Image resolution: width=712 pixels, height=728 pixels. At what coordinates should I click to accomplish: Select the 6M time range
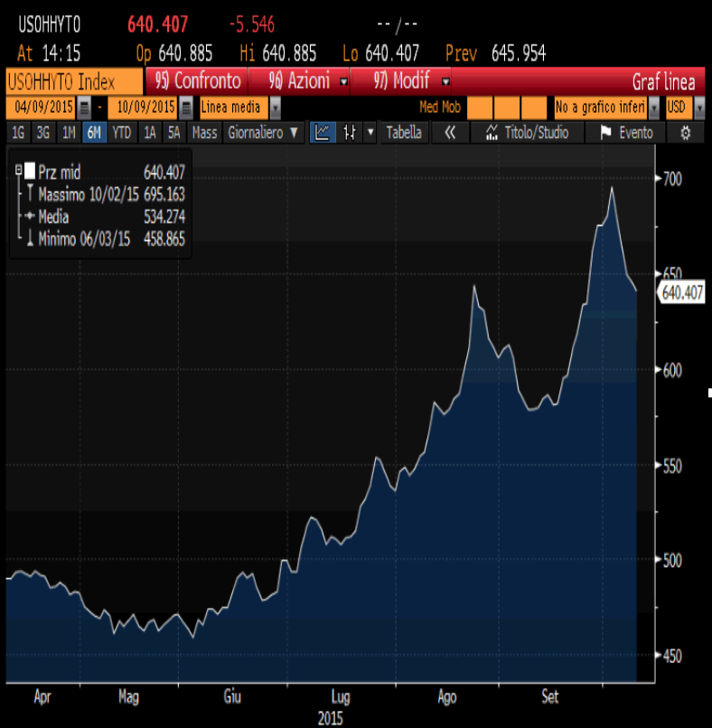pyautogui.click(x=94, y=133)
